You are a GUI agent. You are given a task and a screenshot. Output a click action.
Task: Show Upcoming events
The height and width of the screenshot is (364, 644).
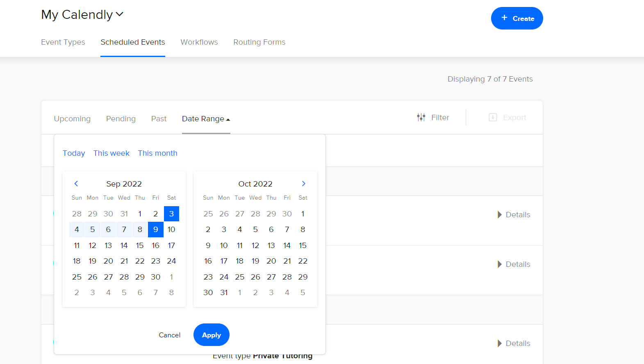pyautogui.click(x=72, y=119)
